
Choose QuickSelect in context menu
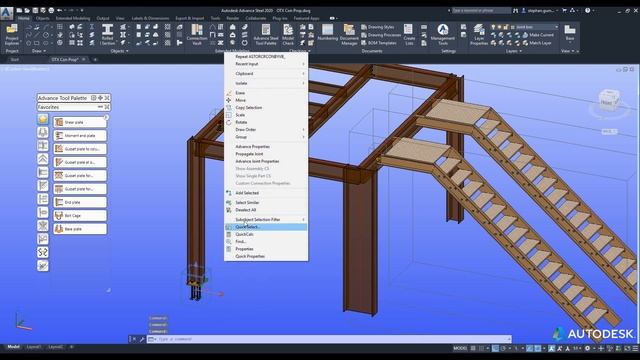(266, 227)
